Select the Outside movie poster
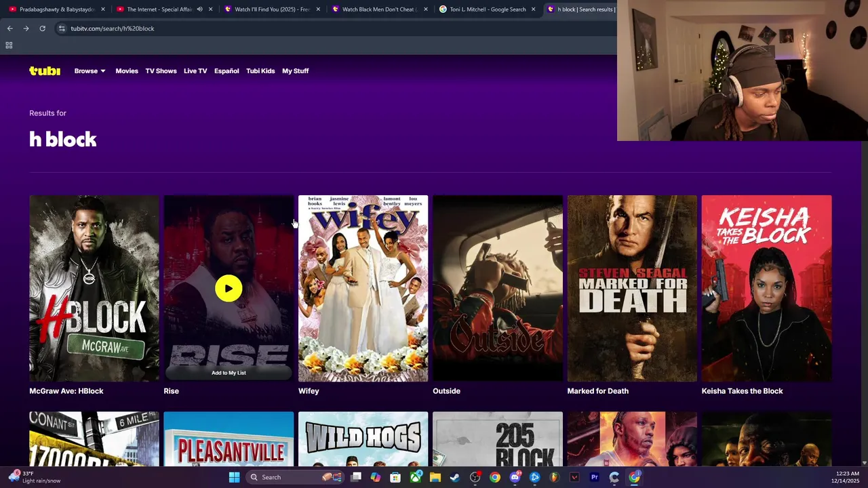The width and height of the screenshot is (868, 488). point(498,288)
